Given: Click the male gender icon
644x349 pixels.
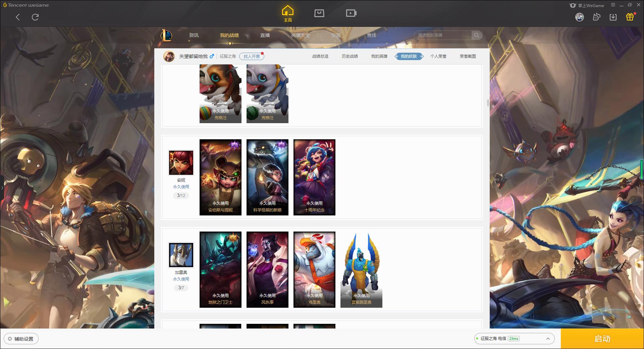Looking at the screenshot, I should (x=212, y=56).
